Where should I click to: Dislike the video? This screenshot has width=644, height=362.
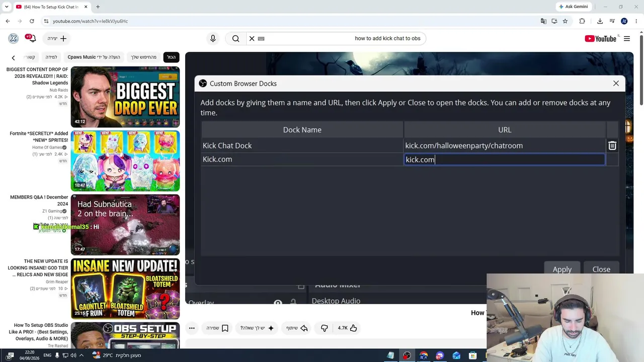[x=325, y=328]
